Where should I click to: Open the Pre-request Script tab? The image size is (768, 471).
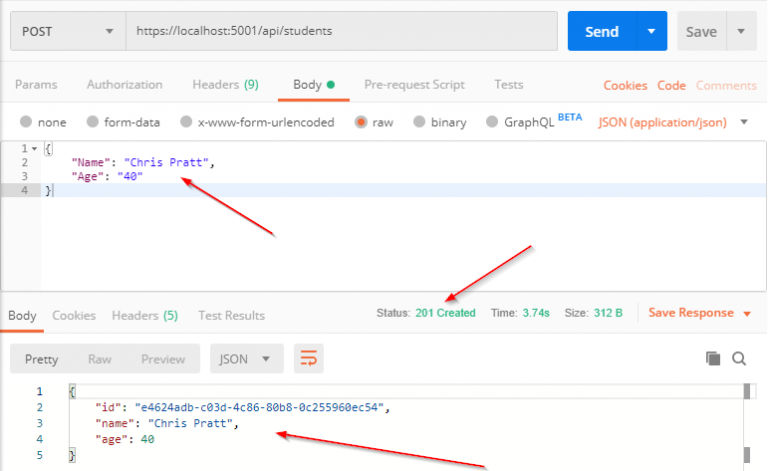coord(414,85)
